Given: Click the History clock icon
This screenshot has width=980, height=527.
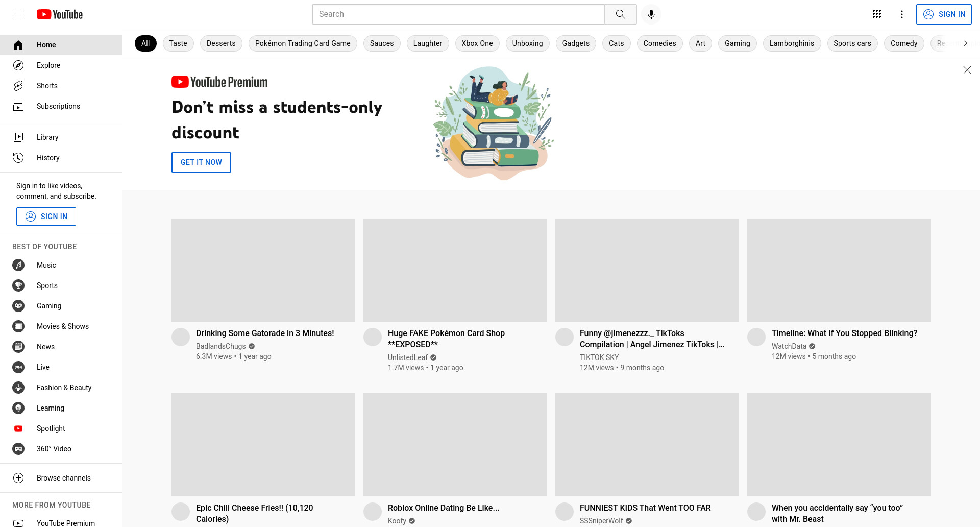Looking at the screenshot, I should coord(18,158).
